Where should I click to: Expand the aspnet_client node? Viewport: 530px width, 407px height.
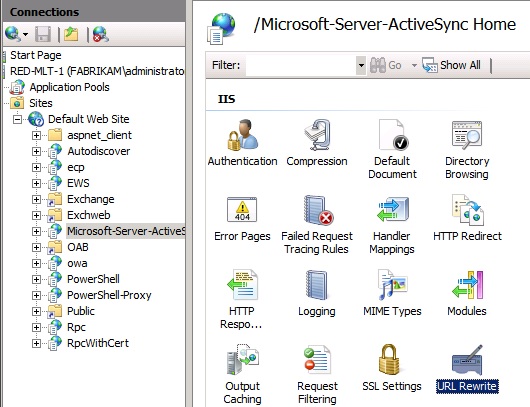point(36,135)
